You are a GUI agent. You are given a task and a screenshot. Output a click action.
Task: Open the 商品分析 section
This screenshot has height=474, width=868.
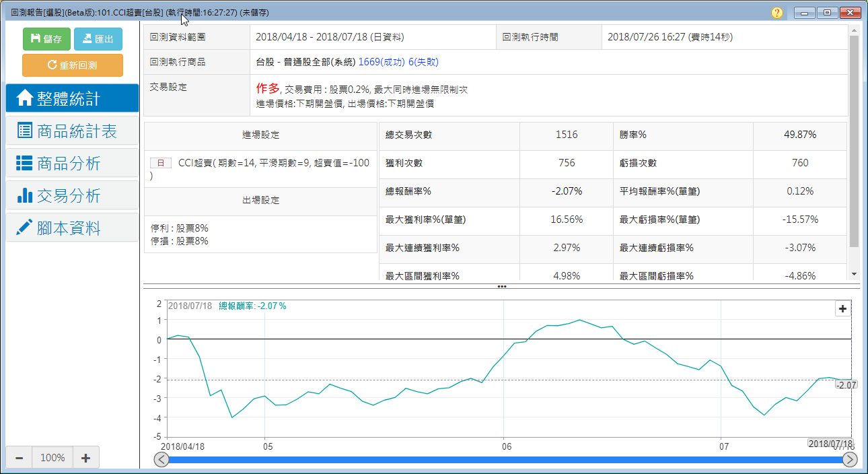coord(72,163)
